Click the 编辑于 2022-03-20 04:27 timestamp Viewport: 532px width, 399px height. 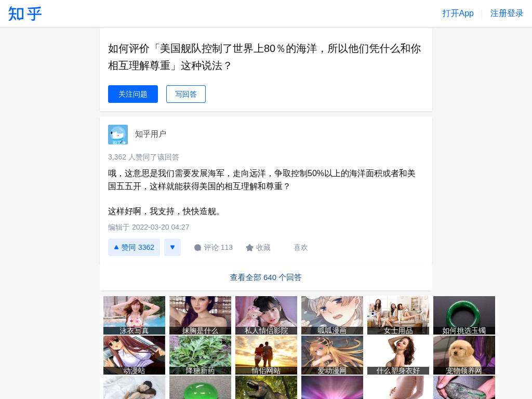coord(149,227)
